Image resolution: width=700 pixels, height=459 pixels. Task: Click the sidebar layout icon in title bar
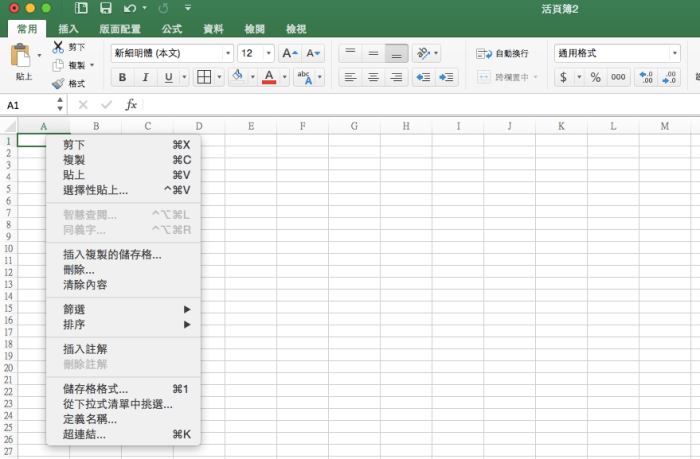pos(81,8)
